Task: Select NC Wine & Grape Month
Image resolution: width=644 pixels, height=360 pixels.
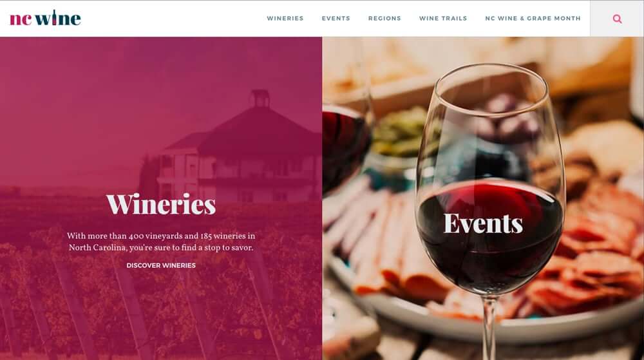Action: pos(533,19)
